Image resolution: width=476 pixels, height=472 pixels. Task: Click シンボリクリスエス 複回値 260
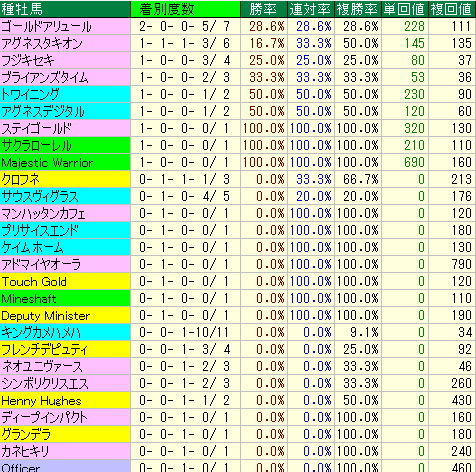[x=461, y=383]
